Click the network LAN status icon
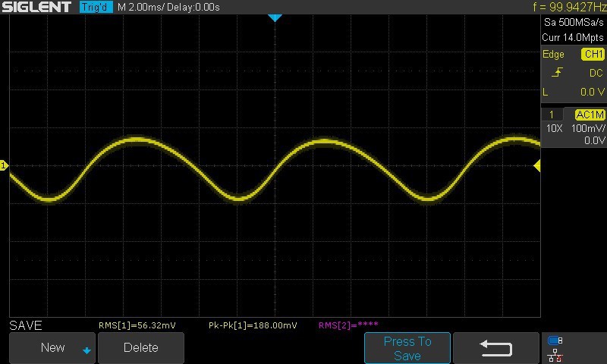 coord(555,356)
